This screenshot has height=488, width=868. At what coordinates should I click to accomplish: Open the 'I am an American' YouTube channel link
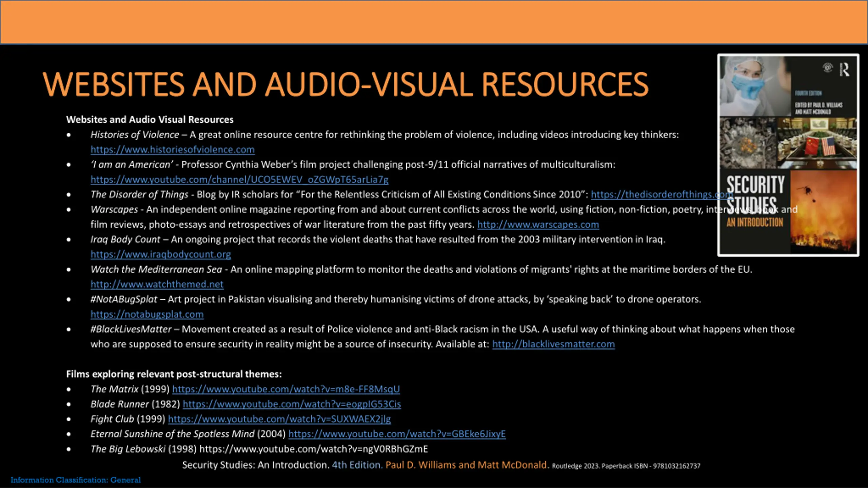click(239, 179)
